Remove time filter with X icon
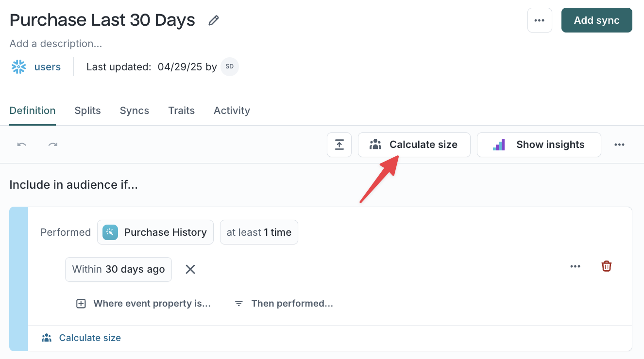Image resolution: width=644 pixels, height=359 pixels. (x=190, y=269)
